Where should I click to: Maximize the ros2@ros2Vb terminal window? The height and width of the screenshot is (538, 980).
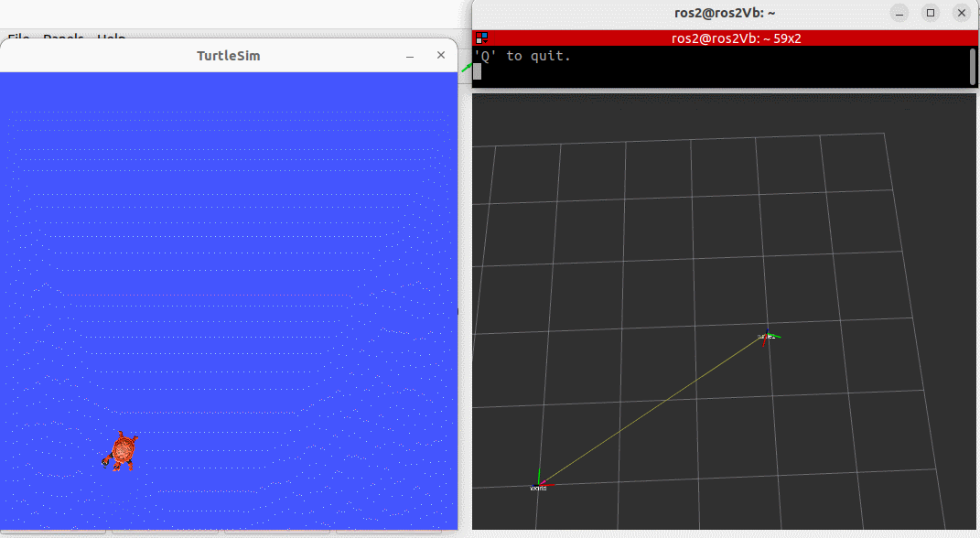click(931, 13)
